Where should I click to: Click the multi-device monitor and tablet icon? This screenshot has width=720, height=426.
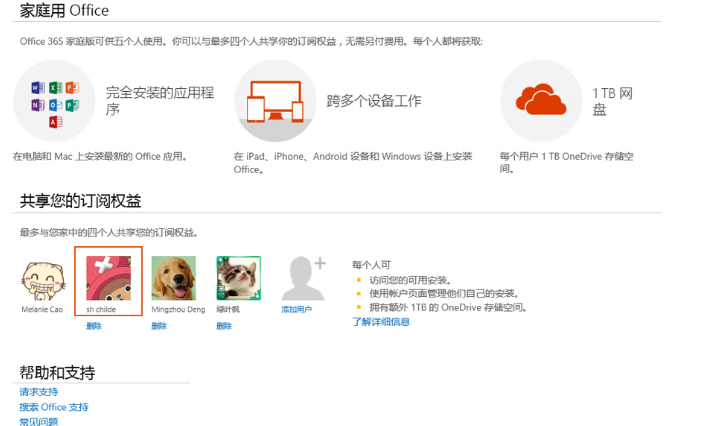(276, 101)
